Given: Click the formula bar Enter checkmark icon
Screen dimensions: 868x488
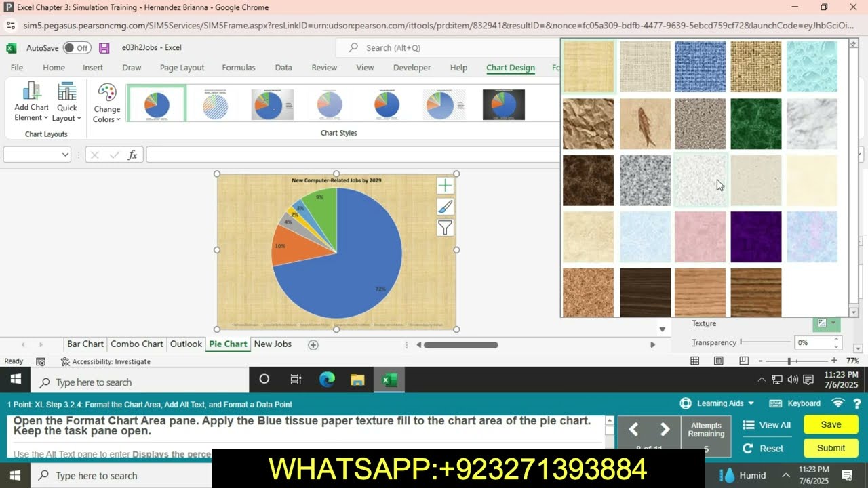Looking at the screenshot, I should (x=114, y=155).
